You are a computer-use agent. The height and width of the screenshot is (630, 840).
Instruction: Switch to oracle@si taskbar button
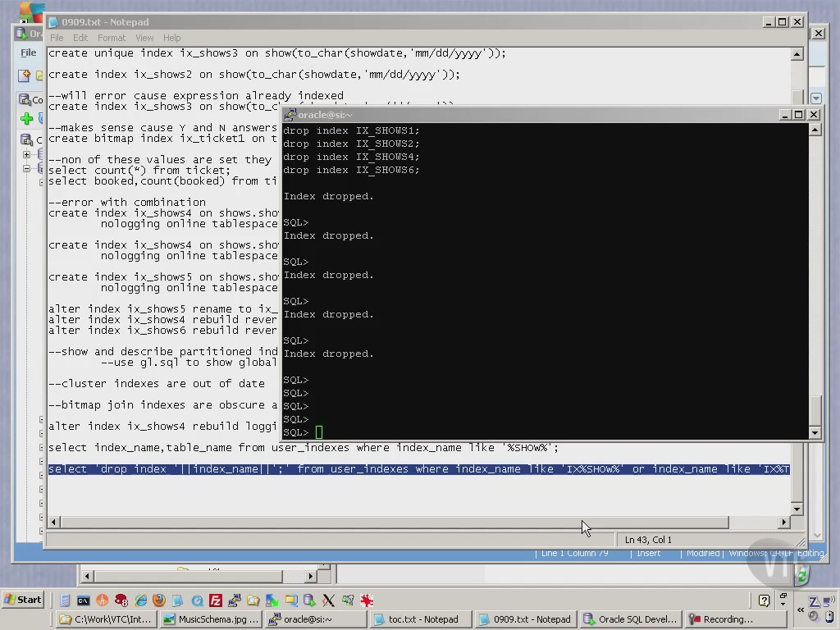pos(316,619)
